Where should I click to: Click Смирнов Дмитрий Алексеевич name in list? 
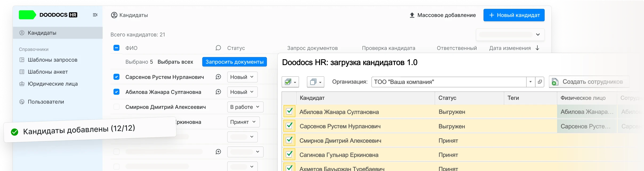pos(166,107)
